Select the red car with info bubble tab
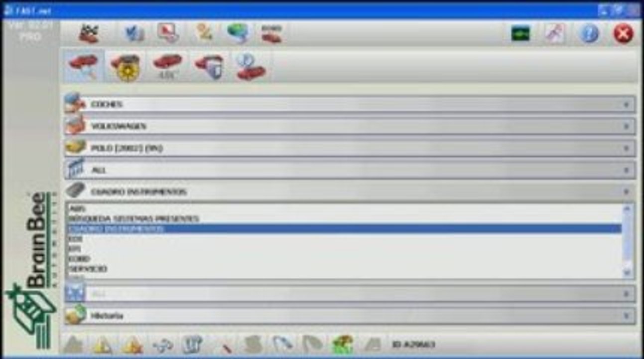Screen dimensions: 644x359 tap(251, 66)
